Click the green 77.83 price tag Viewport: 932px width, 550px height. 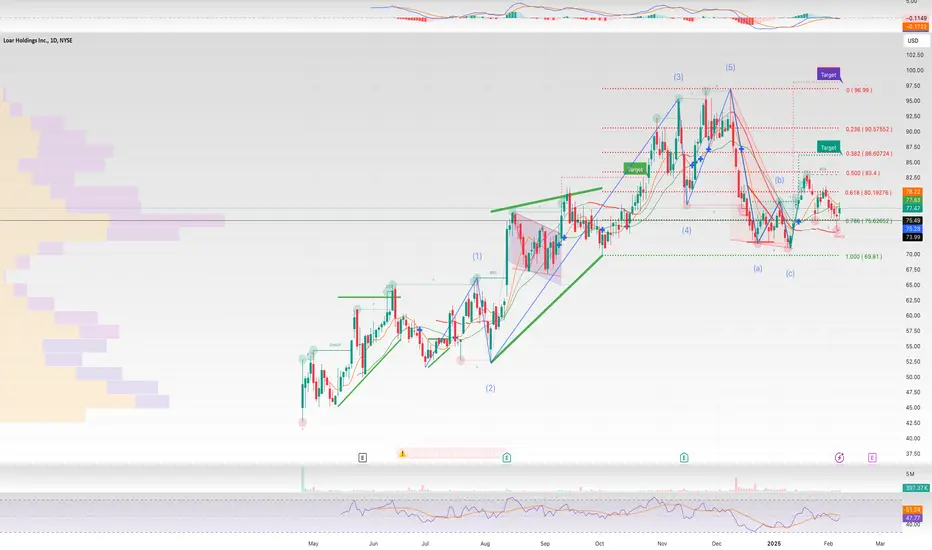pyautogui.click(x=912, y=200)
